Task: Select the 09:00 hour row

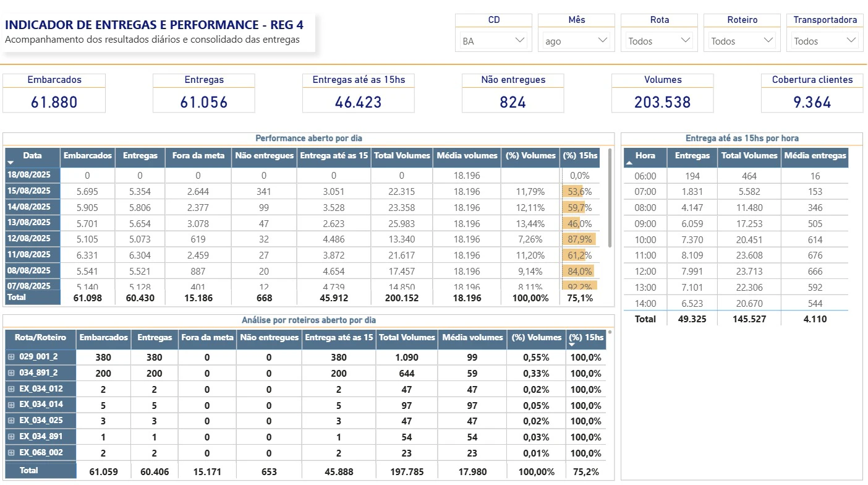Action: 736,224
